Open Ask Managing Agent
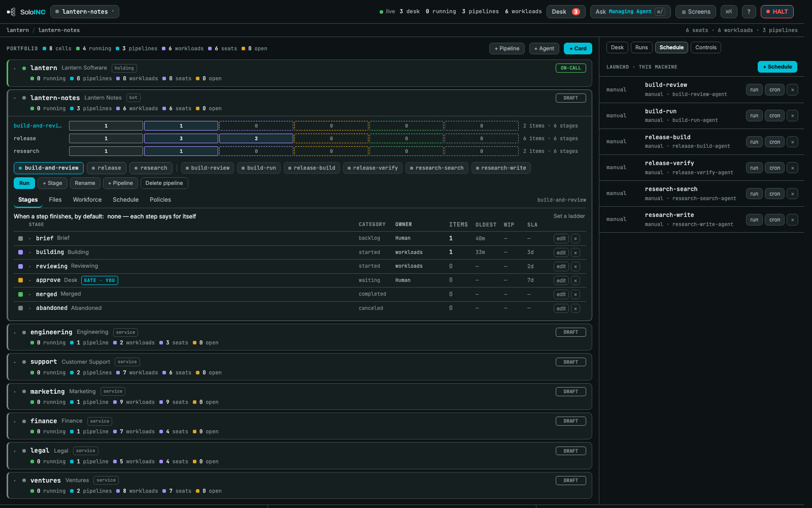The width and height of the screenshot is (812, 508). [x=630, y=12]
